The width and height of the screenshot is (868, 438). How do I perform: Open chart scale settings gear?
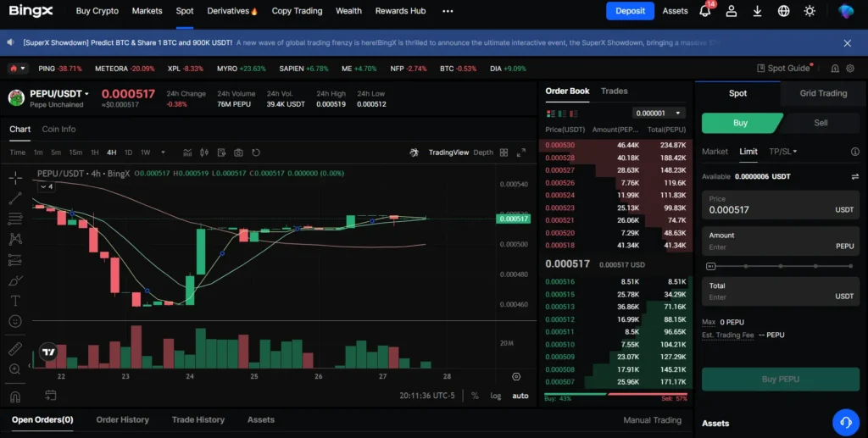(x=516, y=377)
